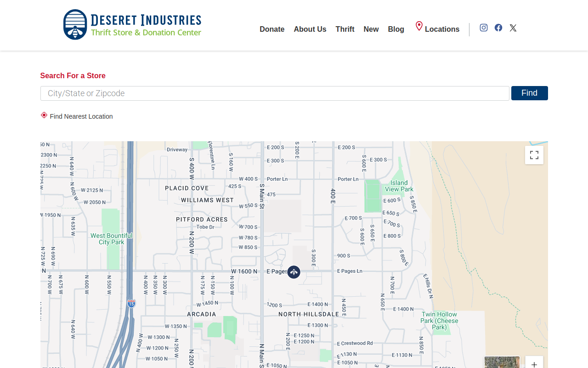This screenshot has width=588, height=368.
Task: Click the I-15 highway shield on map
Action: coord(131,304)
